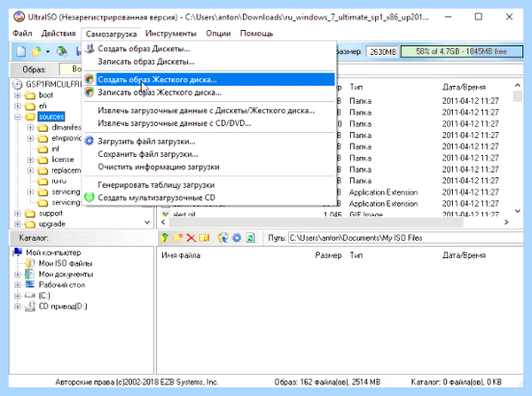Select Мои ISO файлы in catalog tree
This screenshot has width=532, height=396.
pyautogui.click(x=65, y=263)
